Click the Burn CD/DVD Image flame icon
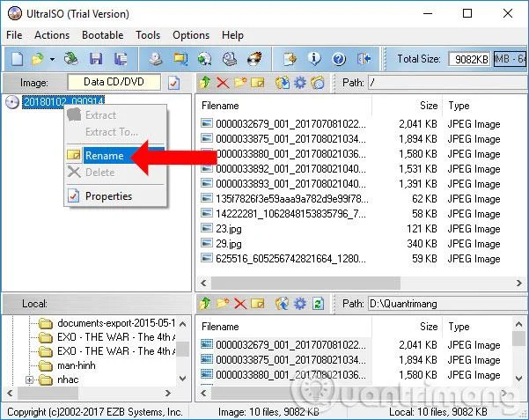Viewport: 529px width, 420px height. [x=254, y=59]
